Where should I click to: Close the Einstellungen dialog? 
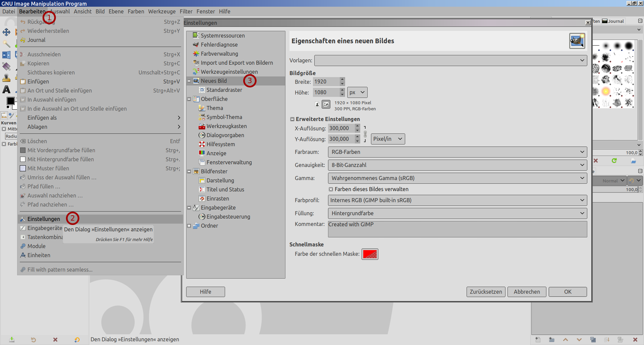tap(588, 23)
